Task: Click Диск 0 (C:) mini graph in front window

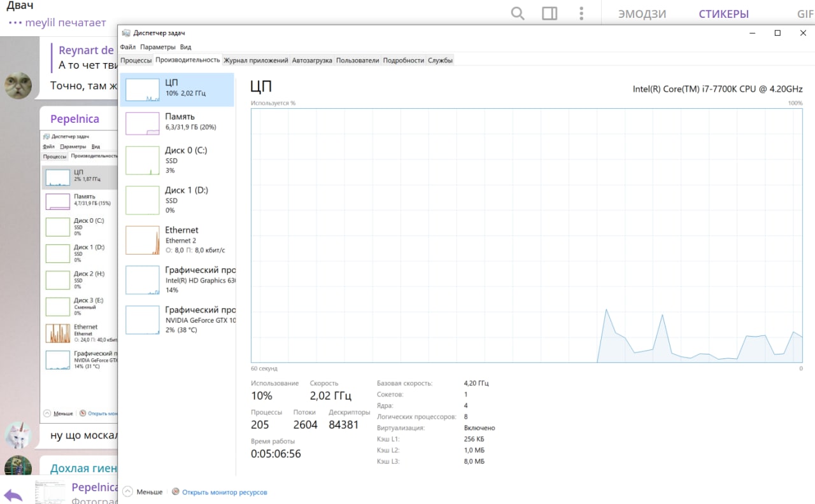Action: click(x=143, y=160)
